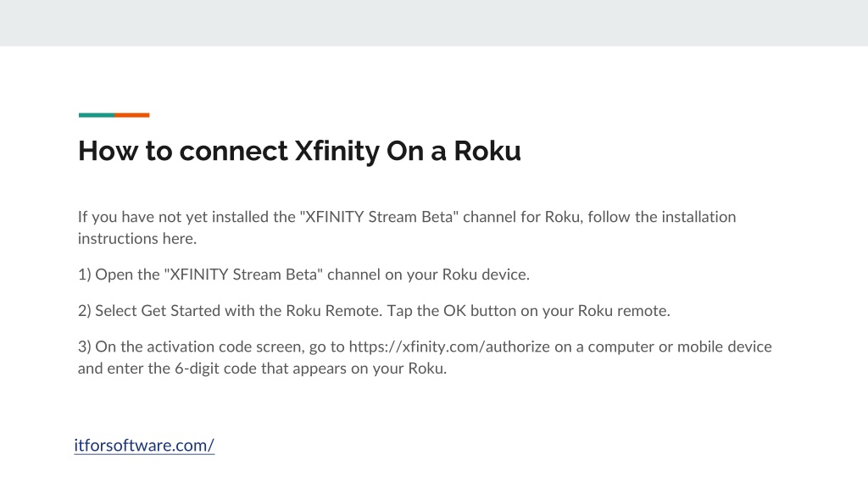Select the step 2 line starting 'Select Get Started'

[374, 311]
